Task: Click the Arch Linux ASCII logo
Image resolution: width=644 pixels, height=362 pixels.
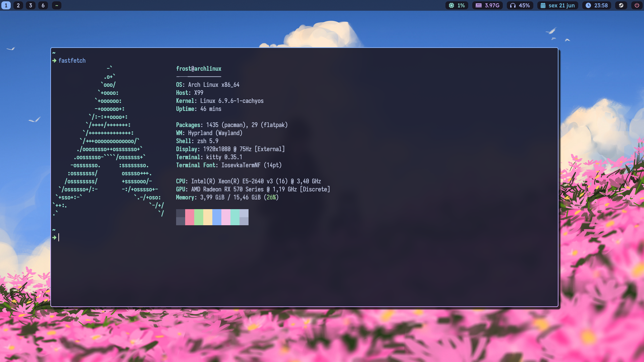Action: pyautogui.click(x=108, y=141)
